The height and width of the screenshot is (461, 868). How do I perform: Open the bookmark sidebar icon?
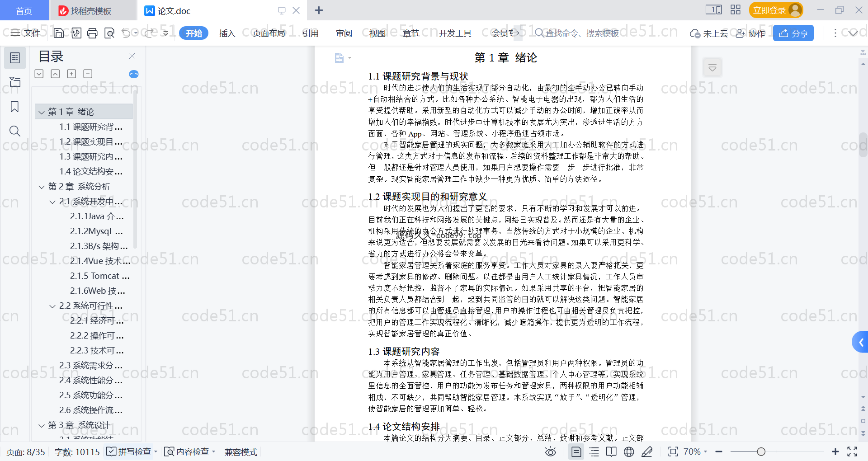[x=15, y=107]
